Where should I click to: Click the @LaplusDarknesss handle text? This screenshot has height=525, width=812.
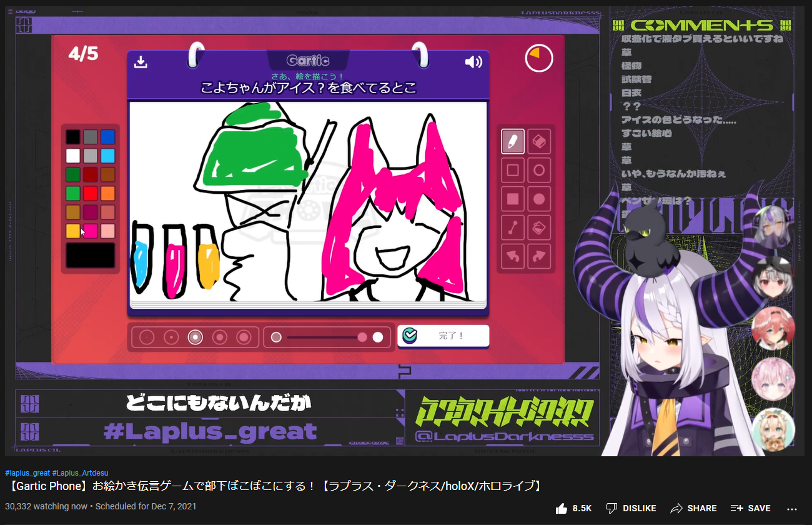coord(503,436)
